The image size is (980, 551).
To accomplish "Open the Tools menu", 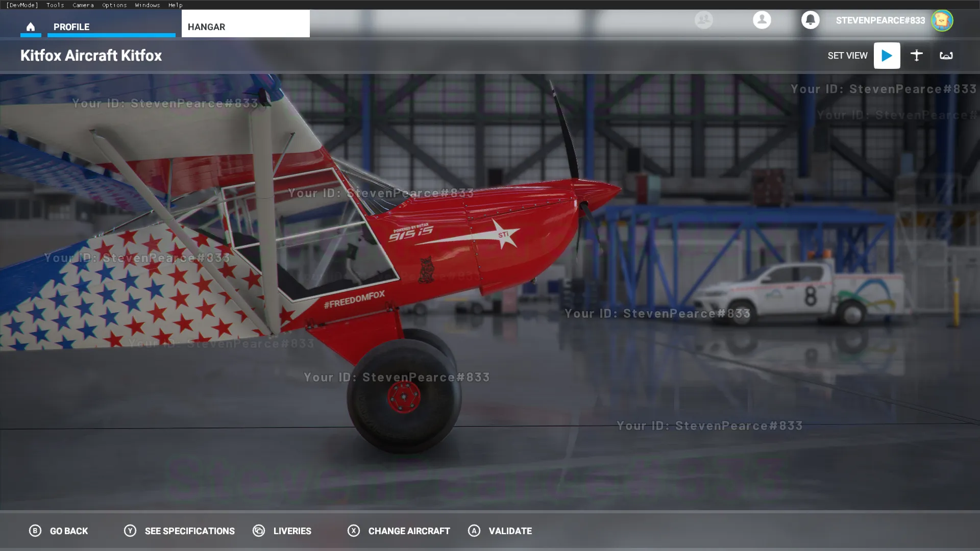I will tap(55, 5).
